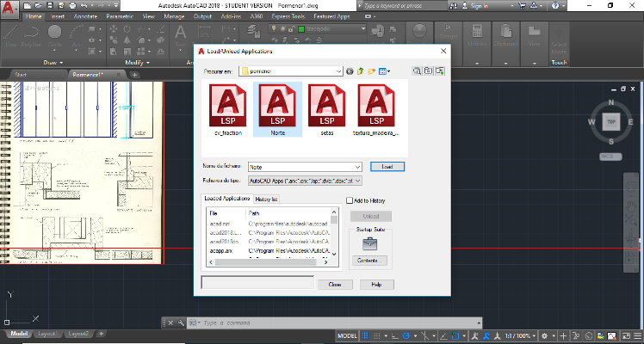Click the search keyword or phrase field
Screen dimensions: 644x344
[401, 6]
